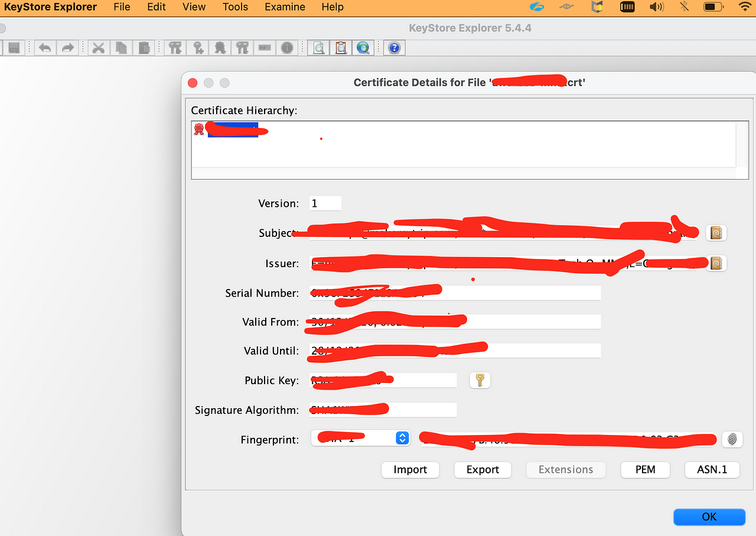
Task: Open the Examine menu
Action: pos(285,7)
